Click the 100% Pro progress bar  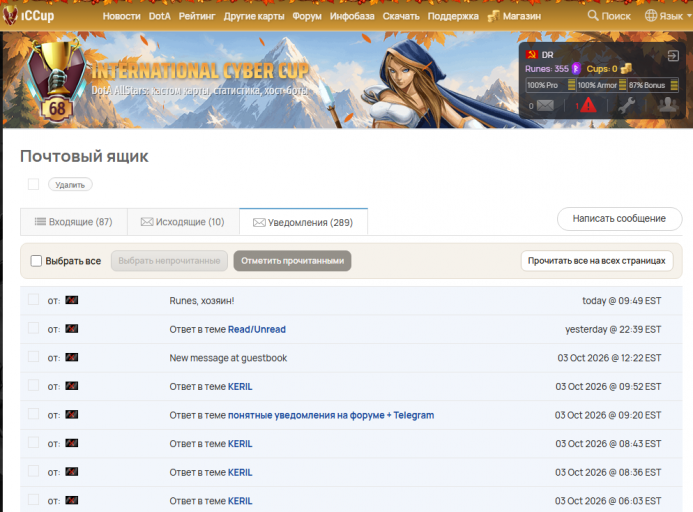coord(550,85)
